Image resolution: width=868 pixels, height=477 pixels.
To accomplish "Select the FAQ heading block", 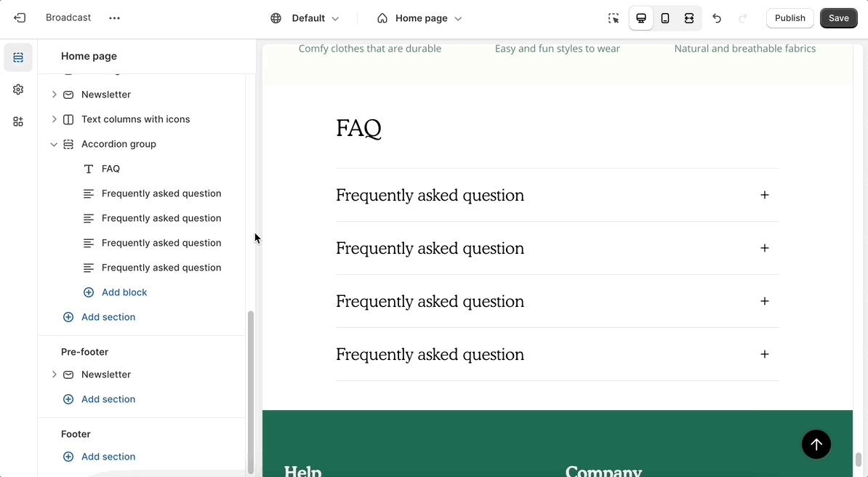I will (x=110, y=169).
